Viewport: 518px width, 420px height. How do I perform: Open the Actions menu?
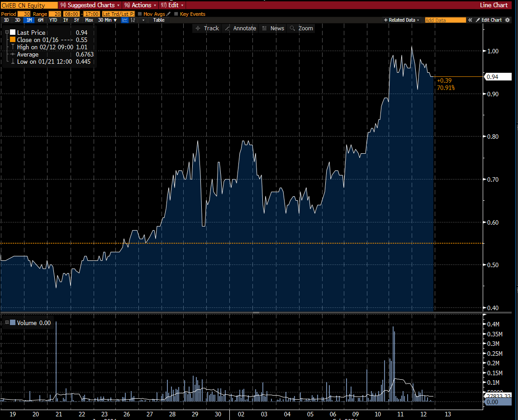click(140, 5)
